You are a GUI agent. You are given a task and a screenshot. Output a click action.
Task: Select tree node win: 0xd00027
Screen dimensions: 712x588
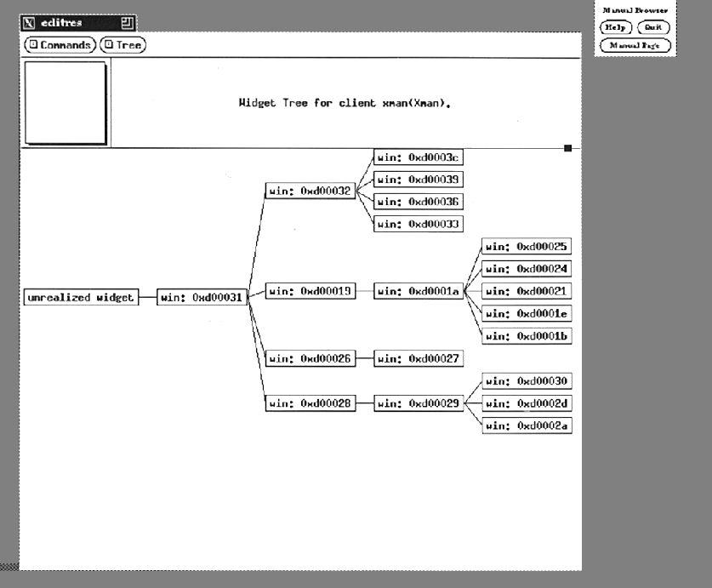tap(419, 358)
